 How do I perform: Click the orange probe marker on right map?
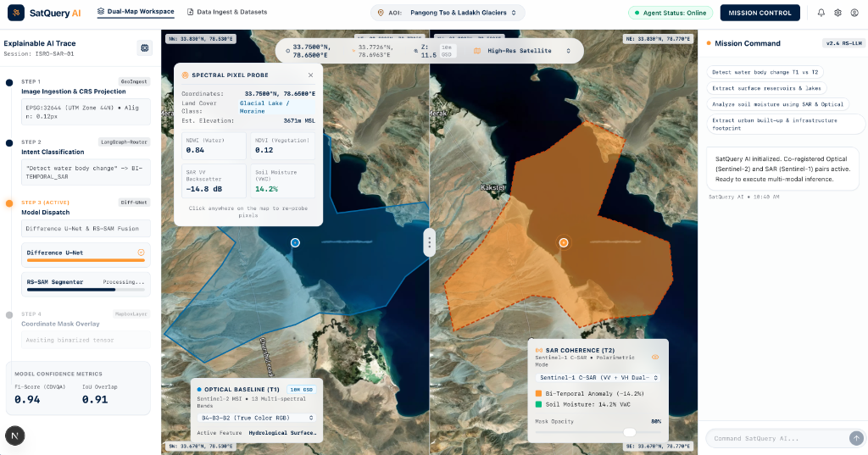[x=564, y=242]
